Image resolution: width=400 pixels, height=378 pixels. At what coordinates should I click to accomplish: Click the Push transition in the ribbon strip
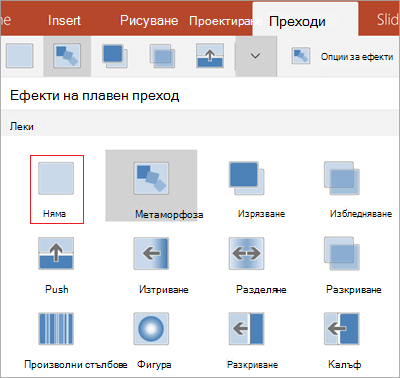(x=210, y=56)
